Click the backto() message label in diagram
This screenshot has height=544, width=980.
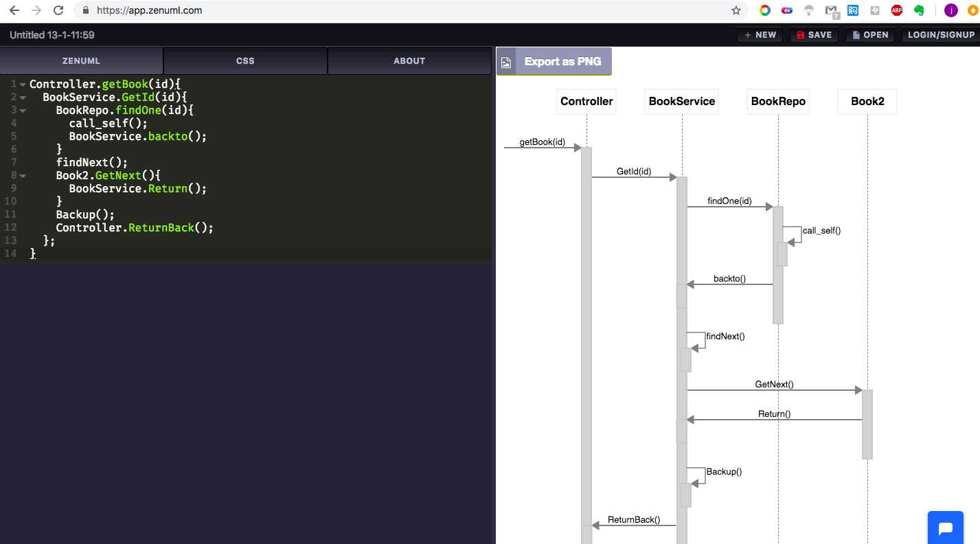point(729,279)
